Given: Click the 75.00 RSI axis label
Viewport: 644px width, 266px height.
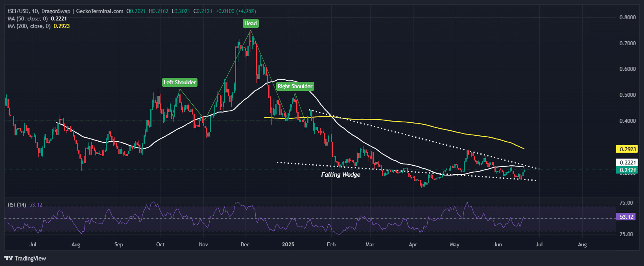Looking at the screenshot, I should pyautogui.click(x=626, y=203).
